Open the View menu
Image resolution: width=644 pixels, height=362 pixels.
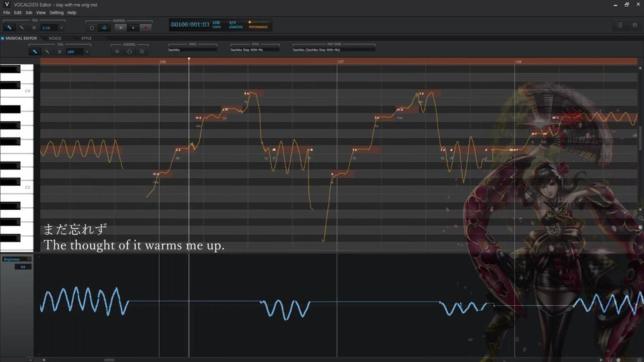click(x=41, y=13)
